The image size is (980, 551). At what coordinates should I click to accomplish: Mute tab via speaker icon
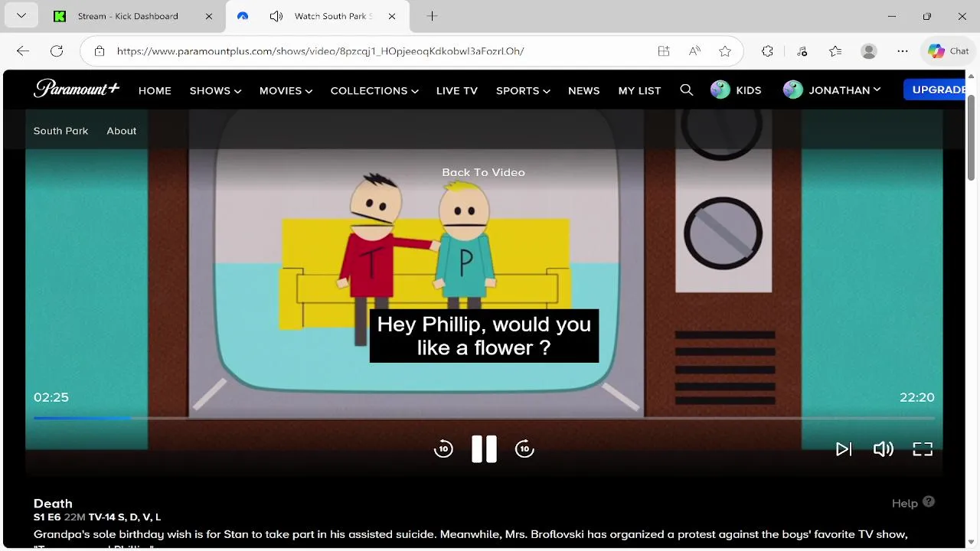tap(276, 16)
